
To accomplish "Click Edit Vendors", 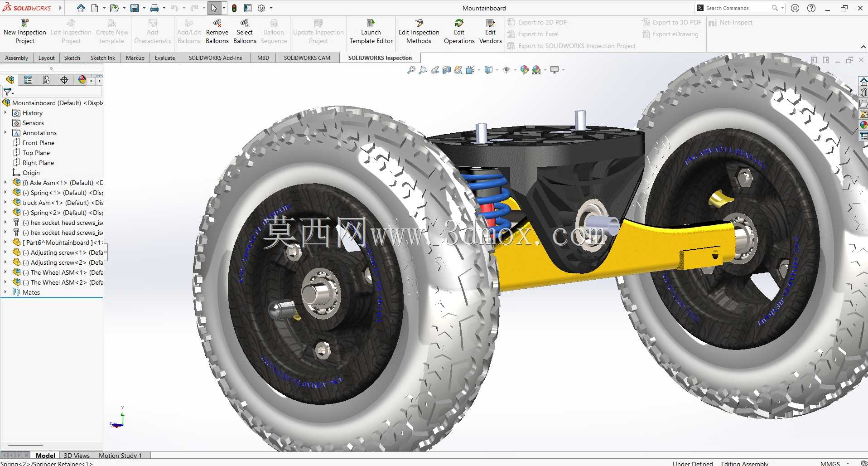I will 491,32.
